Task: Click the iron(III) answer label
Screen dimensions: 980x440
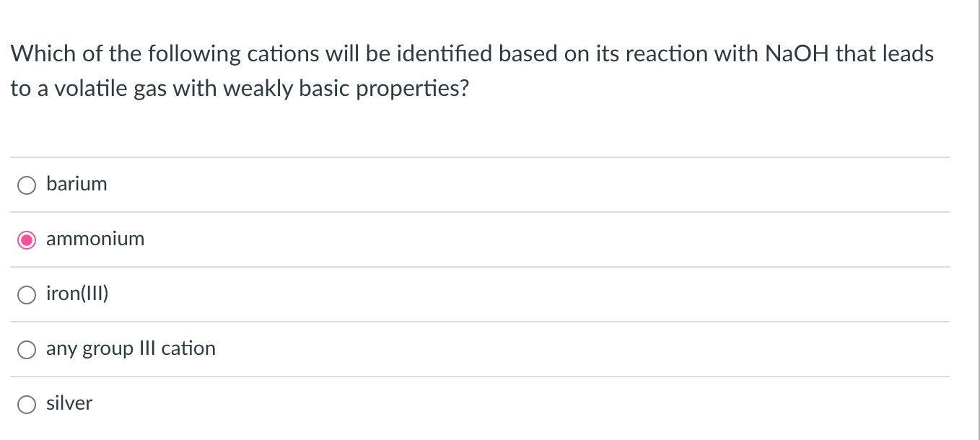Action: coord(77,294)
